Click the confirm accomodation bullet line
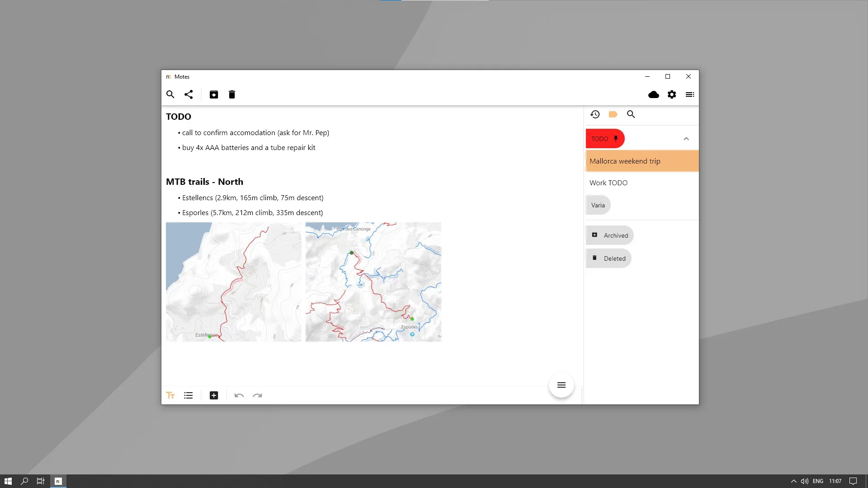 [x=255, y=133]
